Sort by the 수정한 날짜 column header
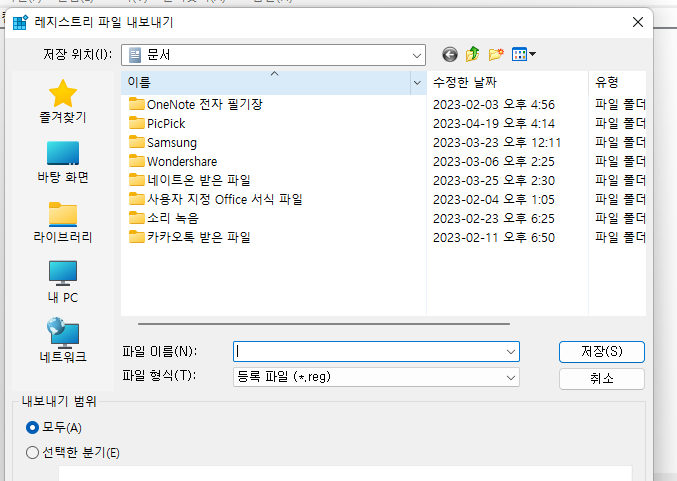677x481 pixels. point(507,82)
